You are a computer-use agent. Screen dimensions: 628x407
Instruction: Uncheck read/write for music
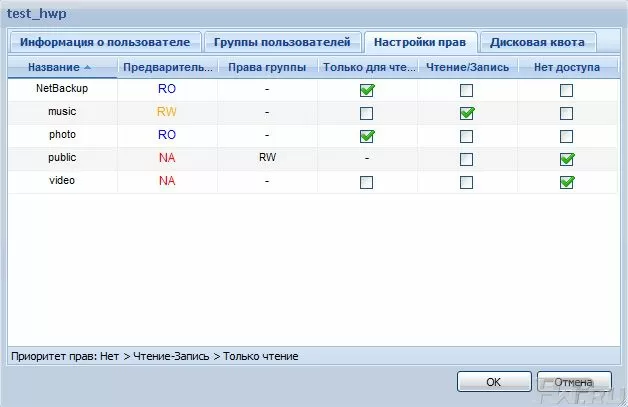point(466,113)
